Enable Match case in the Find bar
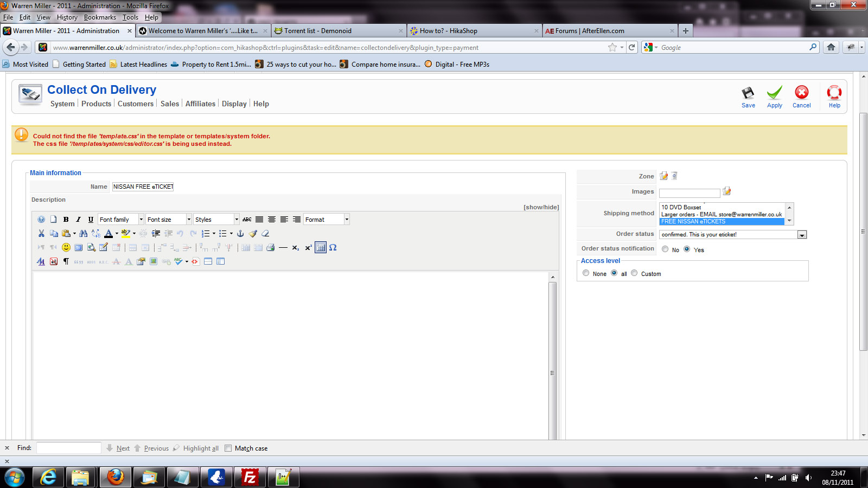This screenshot has height=488, width=868. (228, 448)
